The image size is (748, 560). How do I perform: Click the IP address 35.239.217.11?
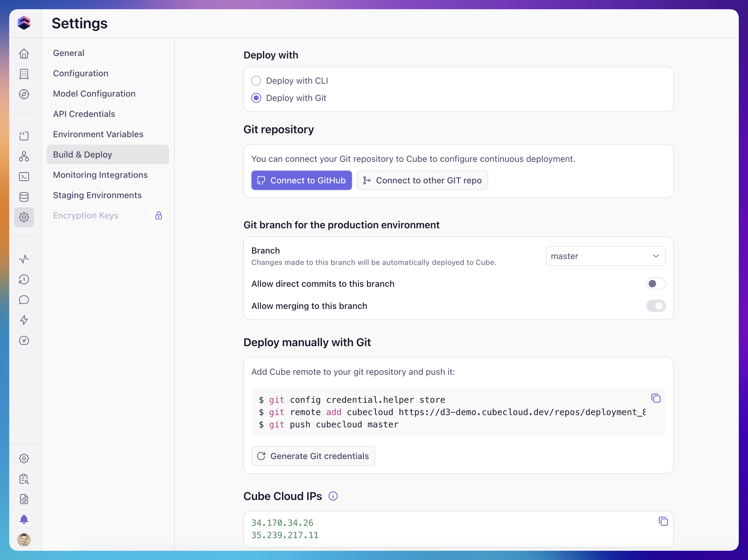click(x=285, y=535)
